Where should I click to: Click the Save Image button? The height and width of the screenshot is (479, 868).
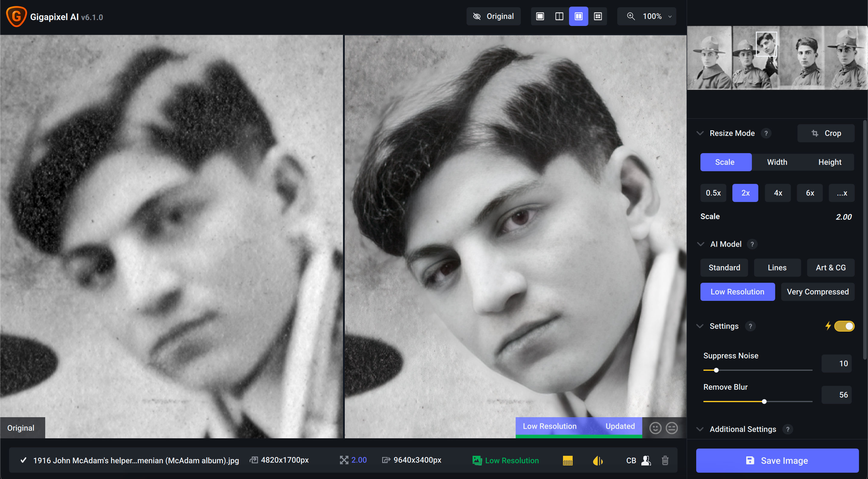[777, 460]
